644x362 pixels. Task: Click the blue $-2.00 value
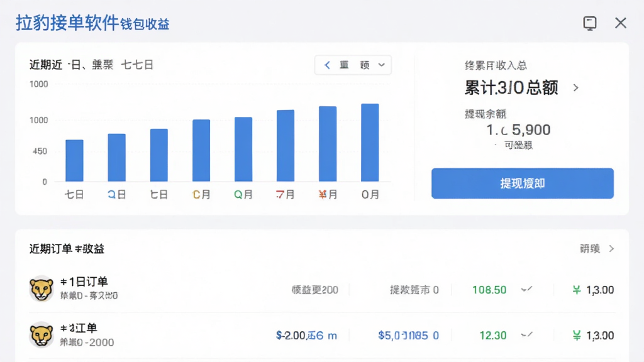[x=306, y=336]
